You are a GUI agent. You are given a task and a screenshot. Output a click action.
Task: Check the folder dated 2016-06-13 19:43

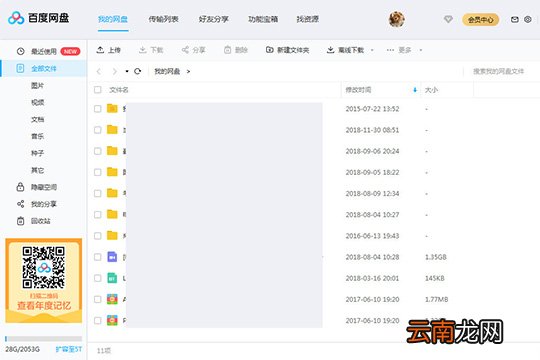click(98, 236)
